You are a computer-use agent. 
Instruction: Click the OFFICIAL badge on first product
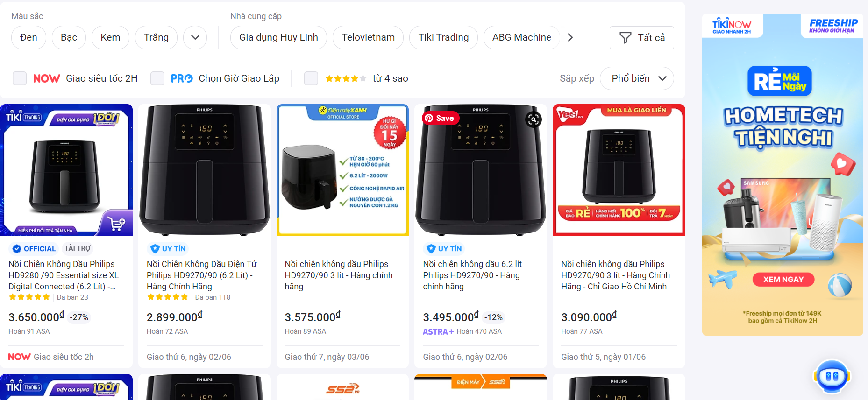click(x=33, y=248)
